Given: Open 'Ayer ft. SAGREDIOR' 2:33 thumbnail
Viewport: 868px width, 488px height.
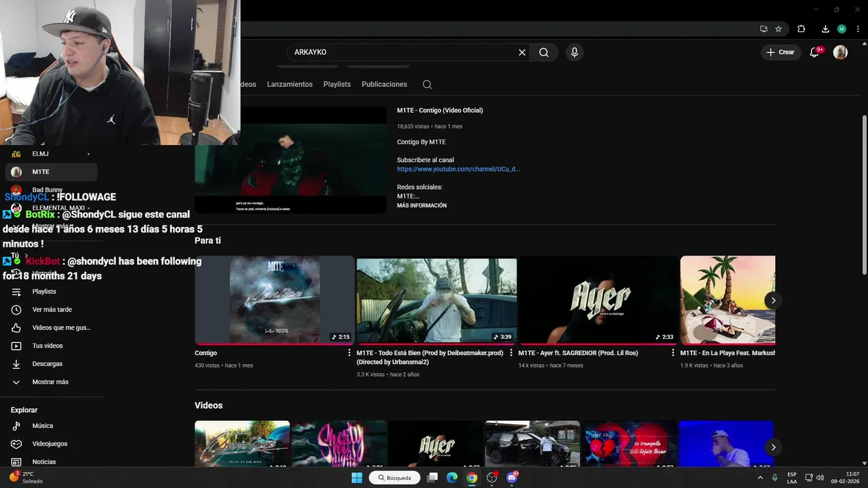Looking at the screenshot, I should pos(598,300).
